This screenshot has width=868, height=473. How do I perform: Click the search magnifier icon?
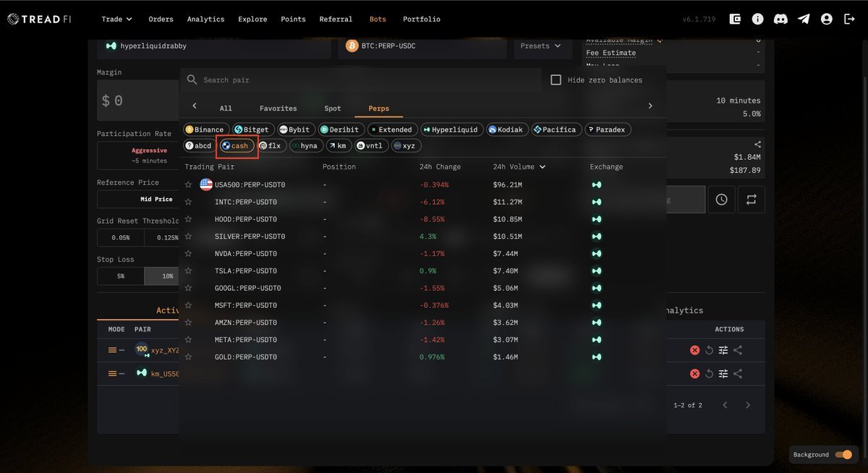pos(192,80)
